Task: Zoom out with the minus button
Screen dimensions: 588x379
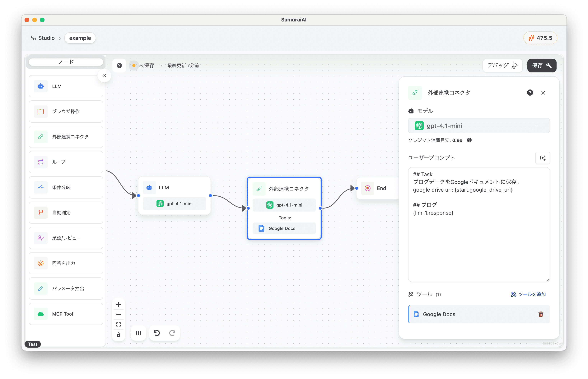Action: click(x=119, y=314)
